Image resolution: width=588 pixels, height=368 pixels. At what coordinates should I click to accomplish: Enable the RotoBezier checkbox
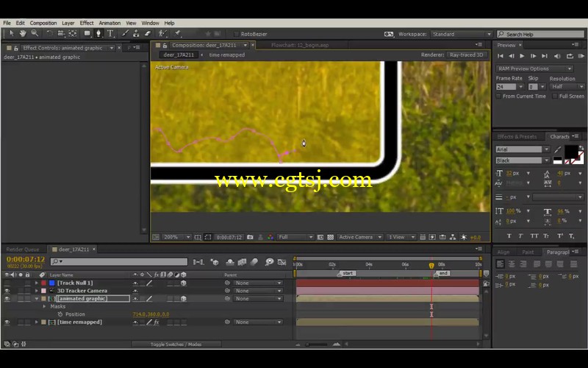(236, 34)
